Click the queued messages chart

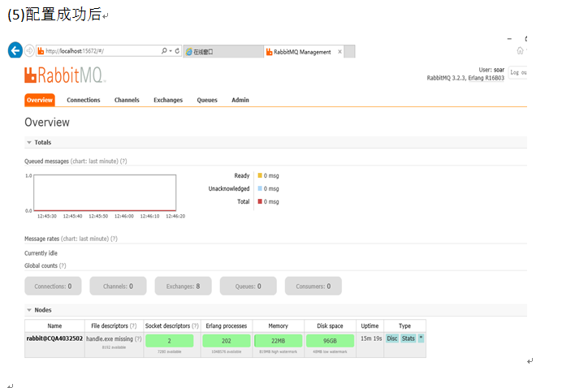coord(105,192)
